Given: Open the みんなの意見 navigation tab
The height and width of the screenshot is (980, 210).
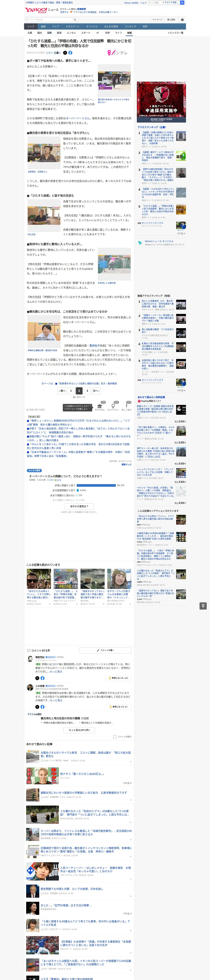Looking at the screenshot, I should click(111, 26).
